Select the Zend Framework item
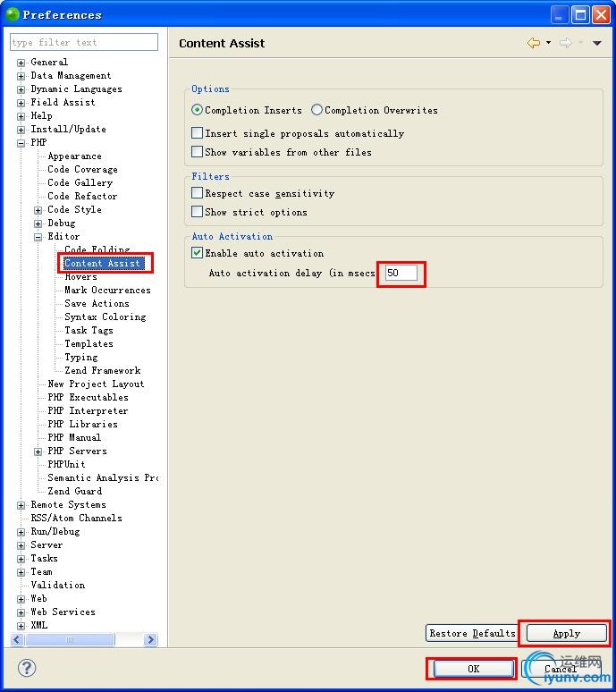This screenshot has width=616, height=692. (x=103, y=370)
